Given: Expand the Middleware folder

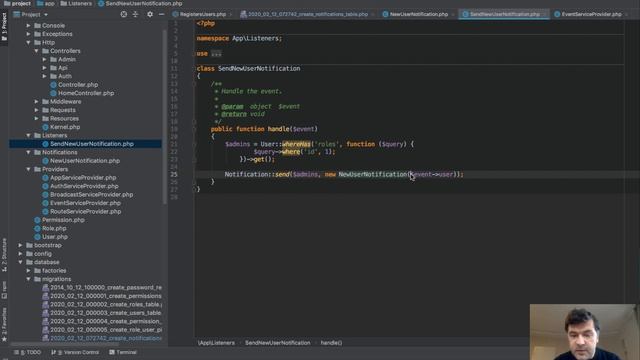Looking at the screenshot, I should coord(36,102).
